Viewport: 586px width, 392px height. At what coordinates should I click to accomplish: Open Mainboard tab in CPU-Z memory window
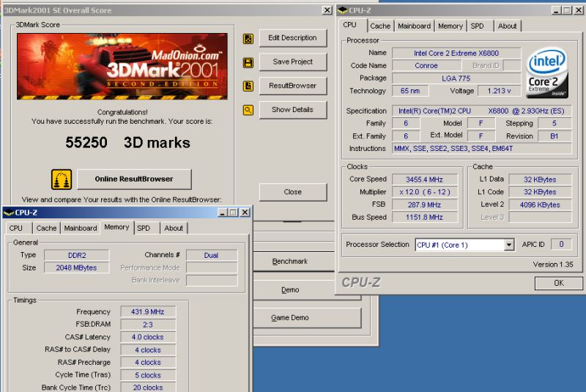pyautogui.click(x=81, y=228)
